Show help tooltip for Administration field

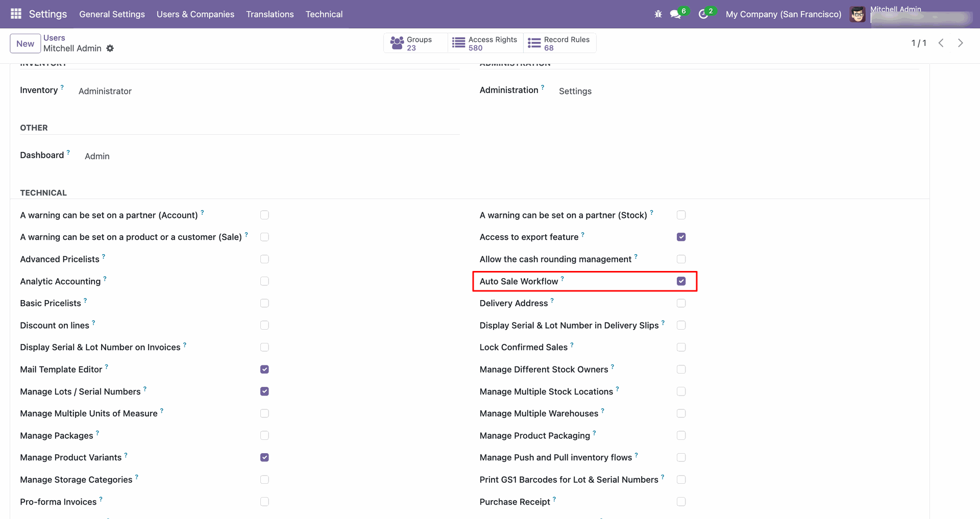click(x=543, y=87)
